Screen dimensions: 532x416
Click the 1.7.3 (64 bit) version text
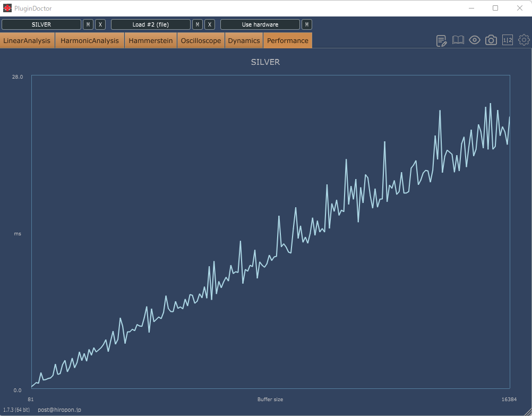tap(16, 410)
